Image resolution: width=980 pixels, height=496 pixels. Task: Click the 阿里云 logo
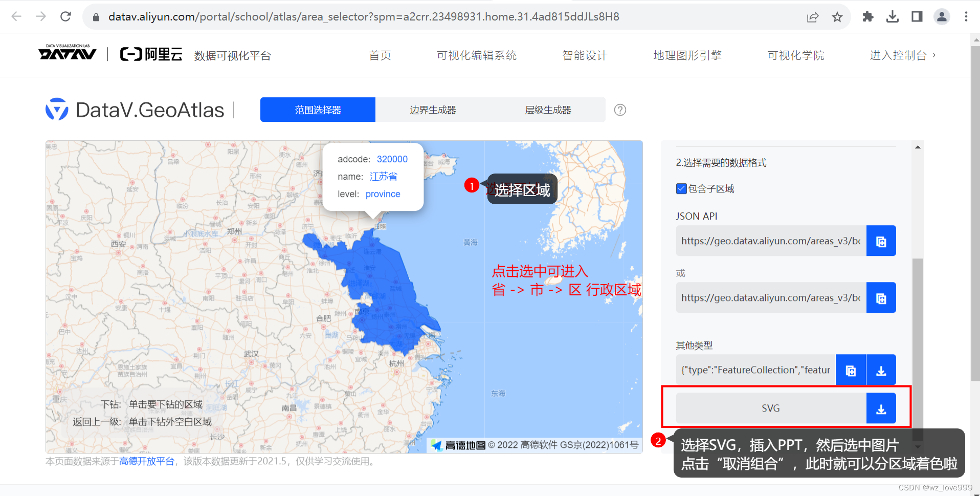click(x=151, y=54)
